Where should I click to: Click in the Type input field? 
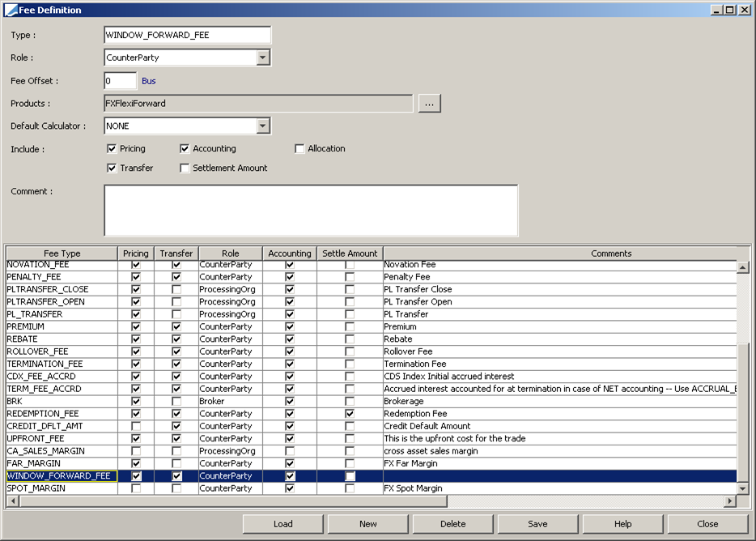coord(187,35)
